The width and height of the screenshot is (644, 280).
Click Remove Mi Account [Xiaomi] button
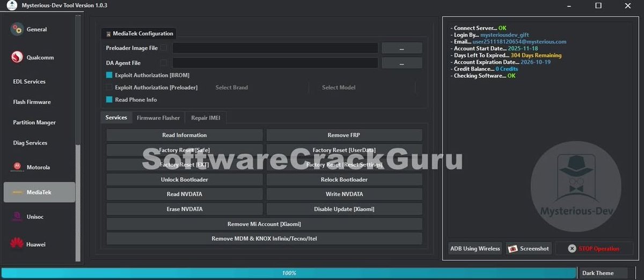[264, 224]
